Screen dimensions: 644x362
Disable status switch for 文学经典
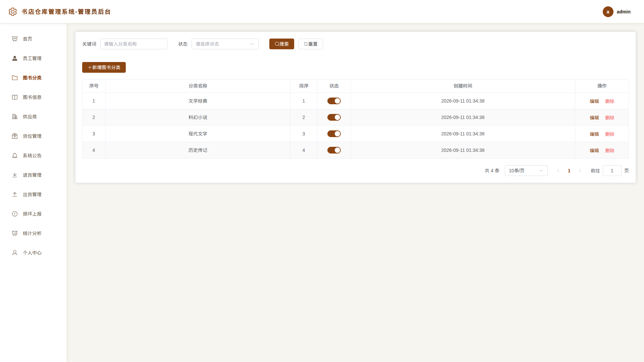point(334,101)
